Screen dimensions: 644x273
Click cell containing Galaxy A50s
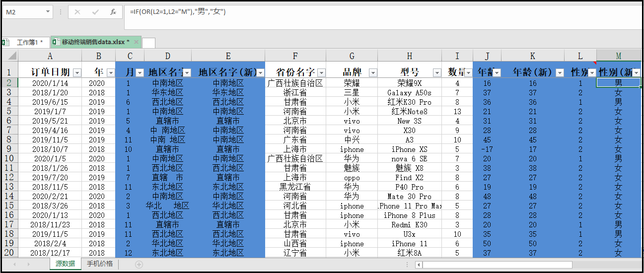click(410, 92)
